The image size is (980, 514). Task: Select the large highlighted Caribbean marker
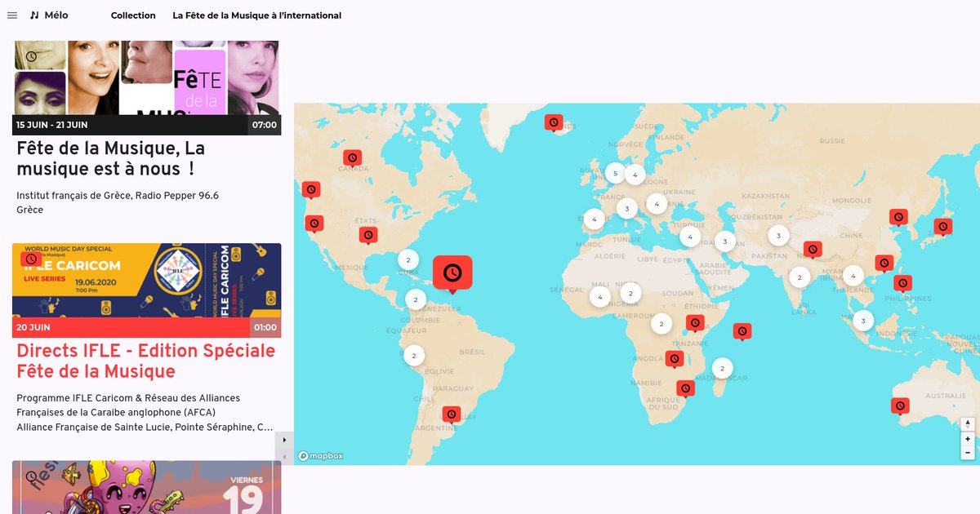click(452, 273)
